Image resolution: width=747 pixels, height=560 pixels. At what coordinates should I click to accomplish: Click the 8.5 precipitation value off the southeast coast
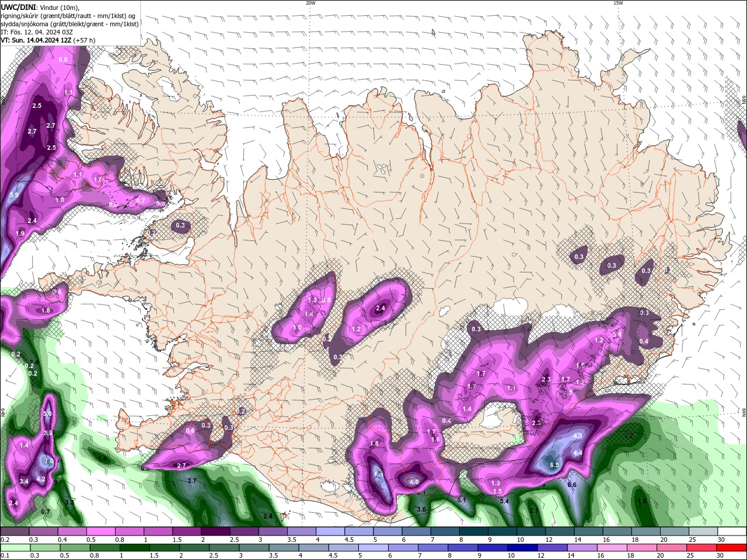(x=554, y=465)
